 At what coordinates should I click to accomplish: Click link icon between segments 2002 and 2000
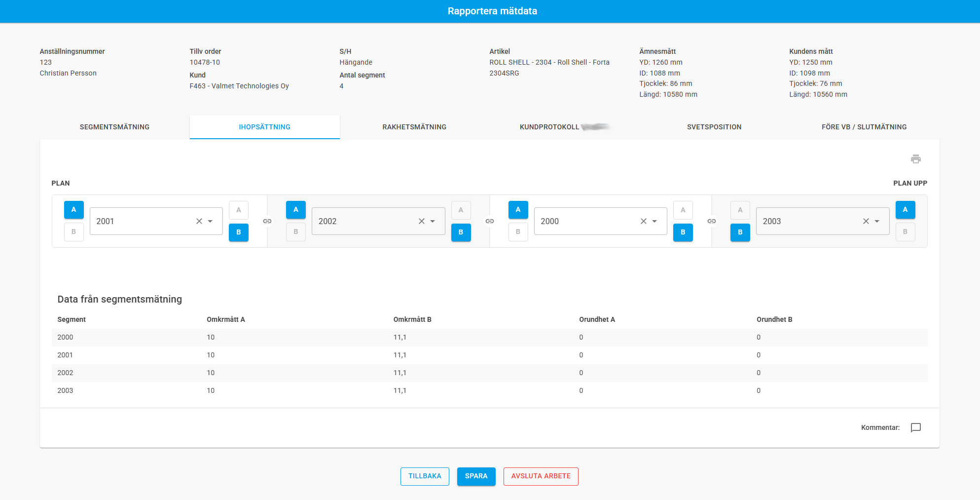pyautogui.click(x=489, y=221)
